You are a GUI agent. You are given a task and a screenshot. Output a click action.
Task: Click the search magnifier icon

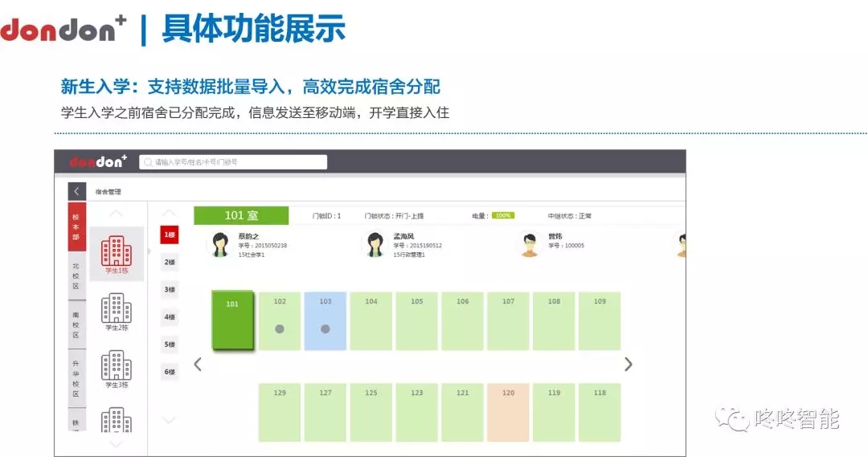[148, 162]
